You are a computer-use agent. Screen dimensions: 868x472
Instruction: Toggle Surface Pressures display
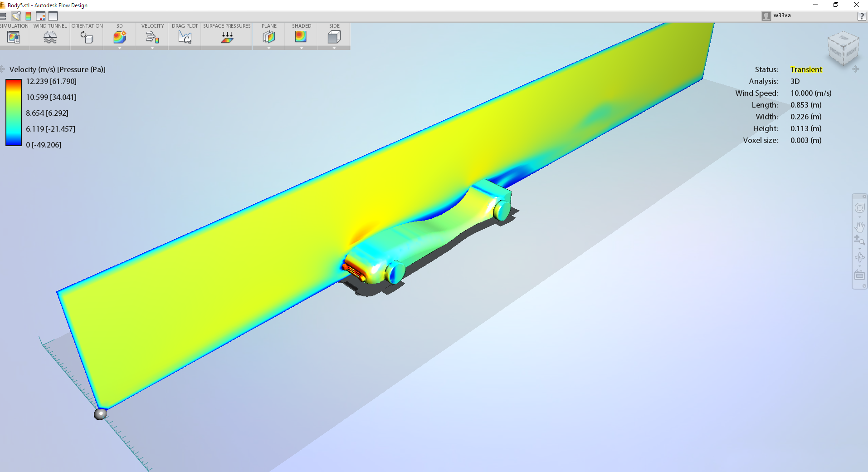[x=227, y=37]
